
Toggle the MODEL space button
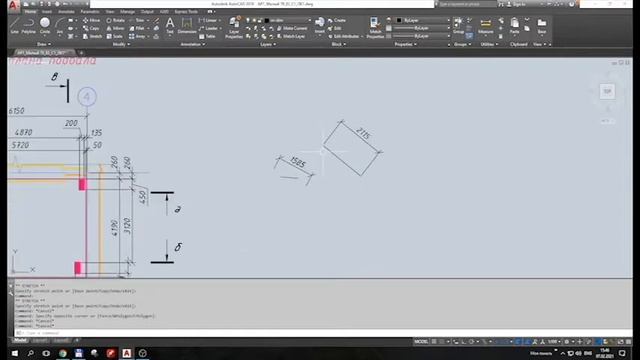tap(421, 342)
